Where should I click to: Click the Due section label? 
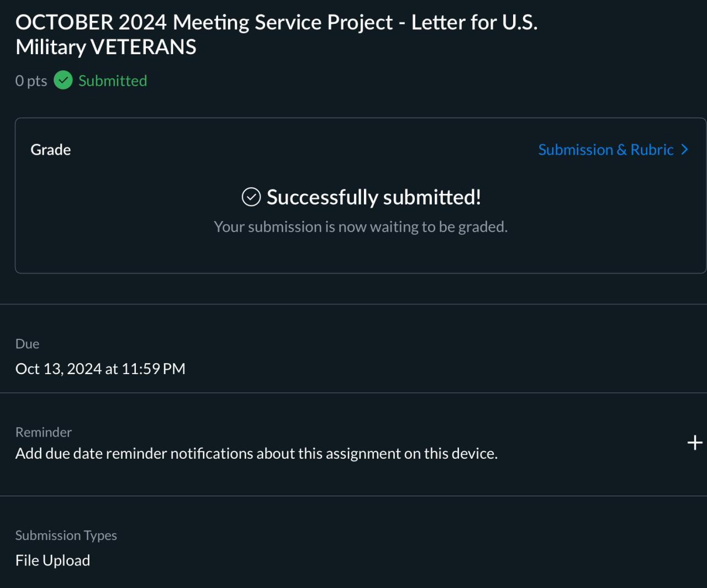tap(28, 344)
